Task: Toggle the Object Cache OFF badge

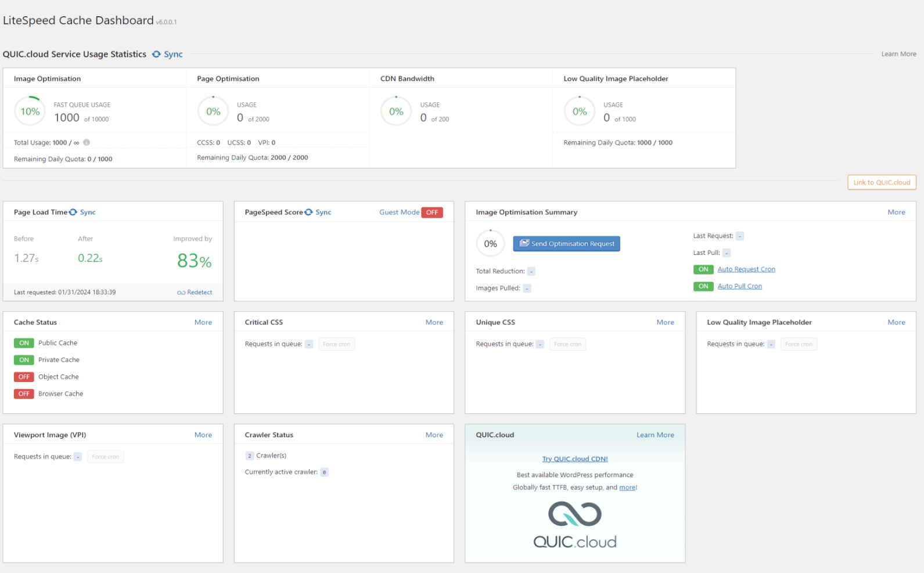Action: click(24, 377)
